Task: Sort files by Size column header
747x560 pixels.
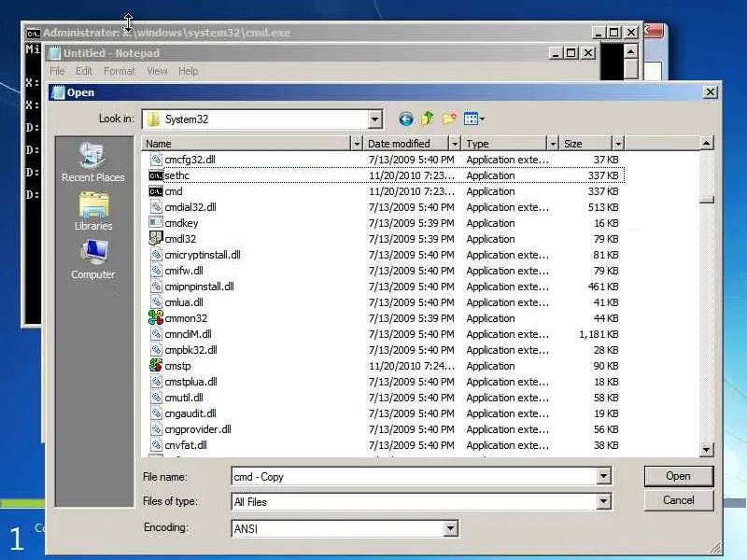Action: pyautogui.click(x=586, y=144)
